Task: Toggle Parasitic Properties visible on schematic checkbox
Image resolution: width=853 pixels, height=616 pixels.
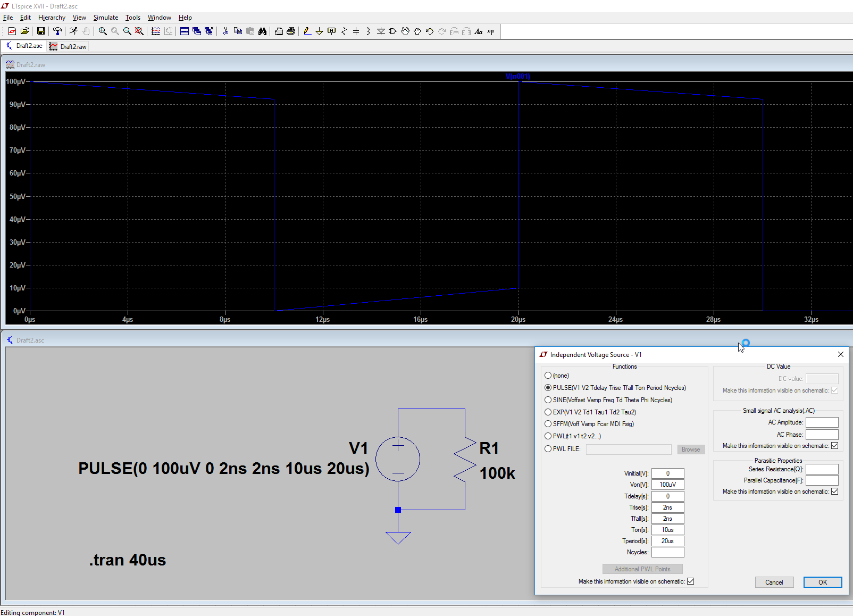Action: 834,492
